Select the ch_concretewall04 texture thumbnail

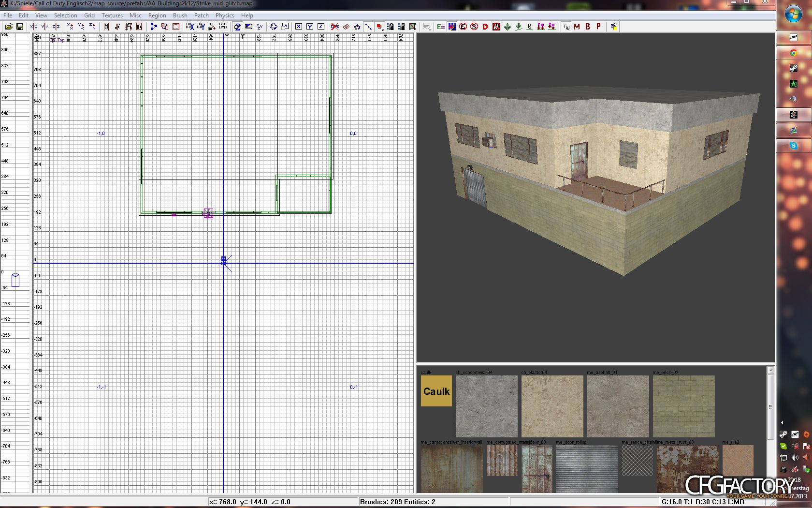click(x=487, y=406)
